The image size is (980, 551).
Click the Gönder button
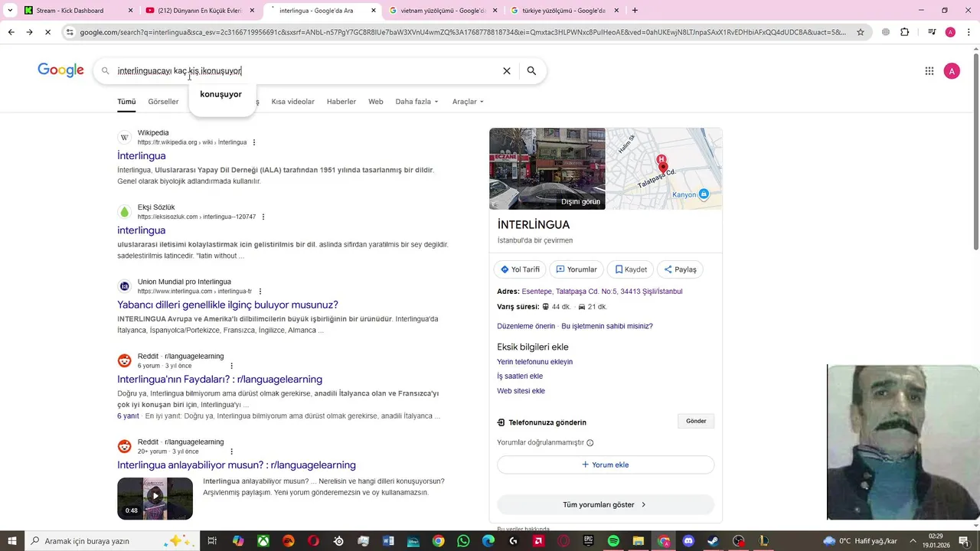(x=696, y=421)
